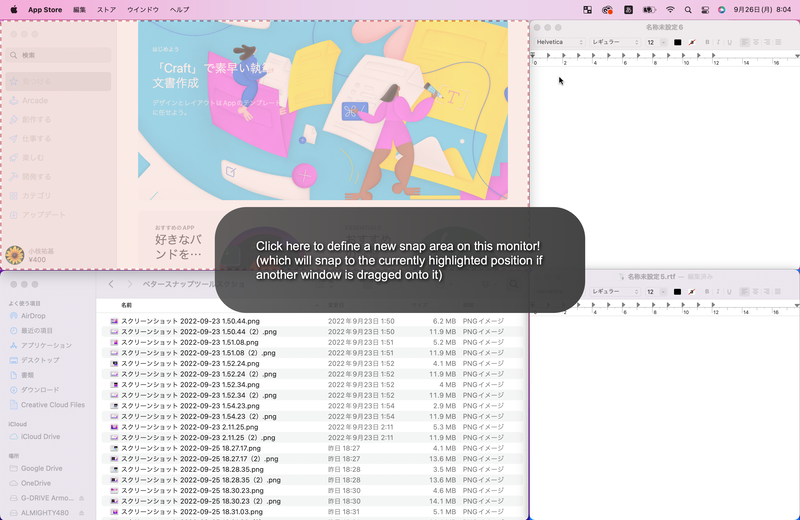Screen dimensions: 800x520
Task: Open Control Center in the menu bar
Action: [x=705, y=10]
